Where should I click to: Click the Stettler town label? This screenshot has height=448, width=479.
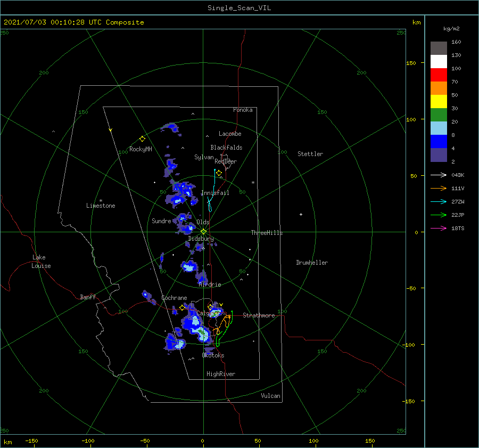[x=310, y=154]
